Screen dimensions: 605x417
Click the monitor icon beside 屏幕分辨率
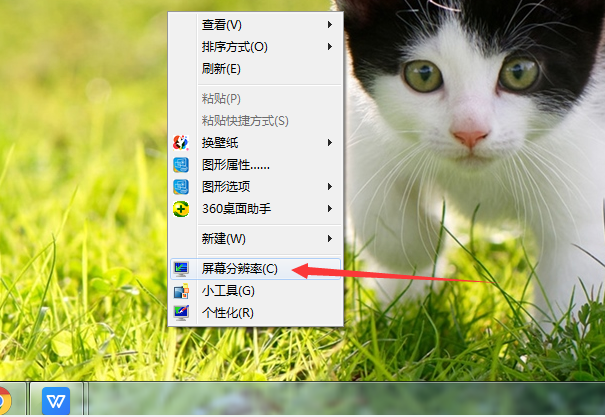(181, 268)
